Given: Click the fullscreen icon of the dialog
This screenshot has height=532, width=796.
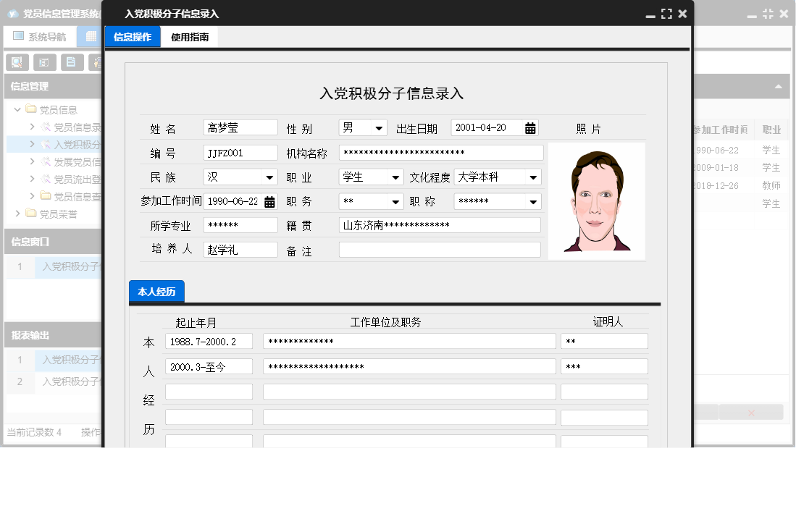Looking at the screenshot, I should [x=666, y=14].
